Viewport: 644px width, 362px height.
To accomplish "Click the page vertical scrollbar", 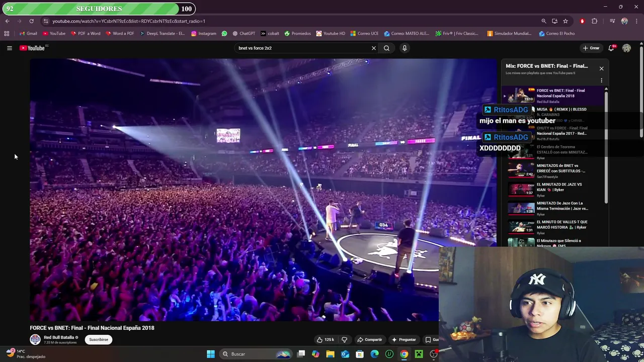I will click(x=641, y=90).
